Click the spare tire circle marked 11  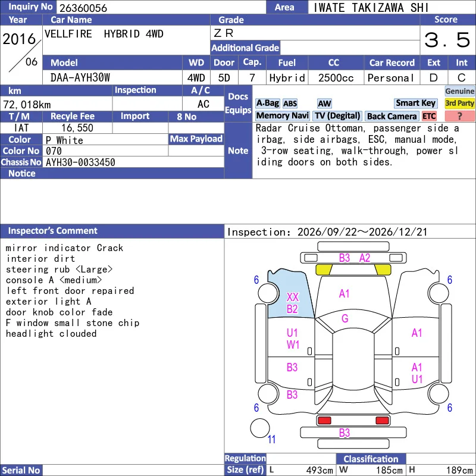click(260, 428)
